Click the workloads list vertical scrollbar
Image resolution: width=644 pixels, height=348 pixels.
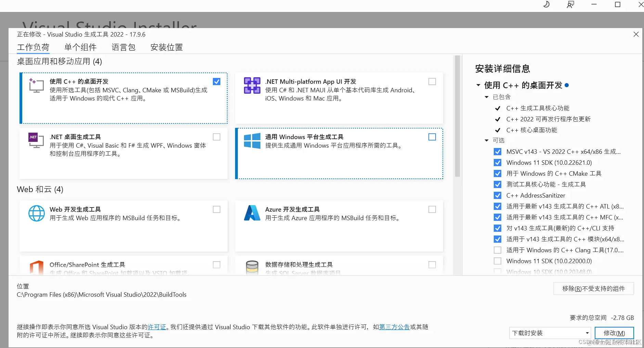[x=458, y=116]
